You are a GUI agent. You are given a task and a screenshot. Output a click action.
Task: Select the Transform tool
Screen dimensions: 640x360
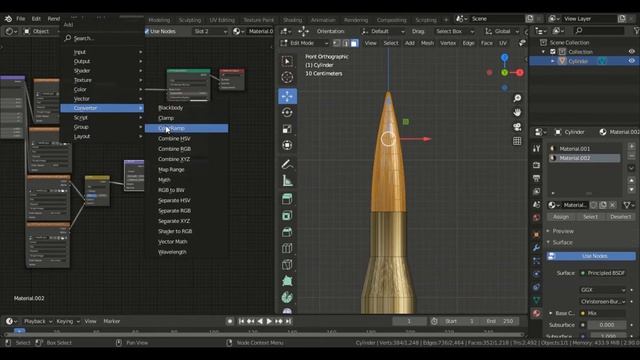coord(287,145)
